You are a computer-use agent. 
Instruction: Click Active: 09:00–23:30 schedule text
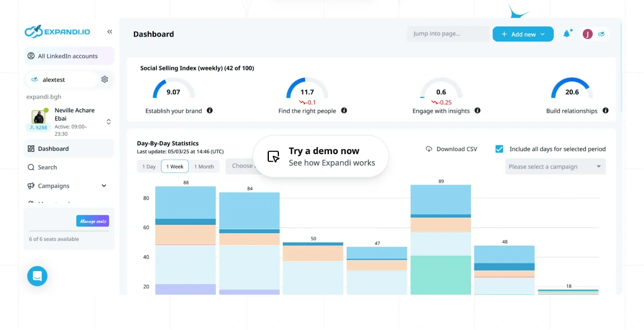click(x=71, y=130)
